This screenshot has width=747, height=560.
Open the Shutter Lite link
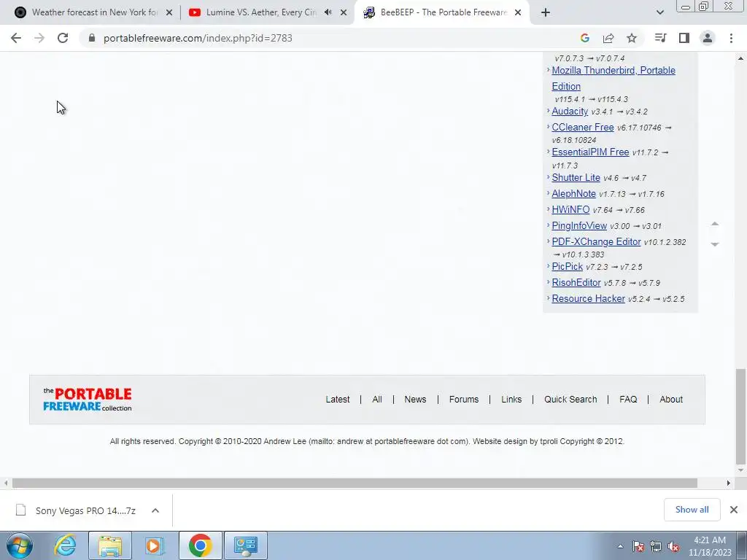[576, 177]
